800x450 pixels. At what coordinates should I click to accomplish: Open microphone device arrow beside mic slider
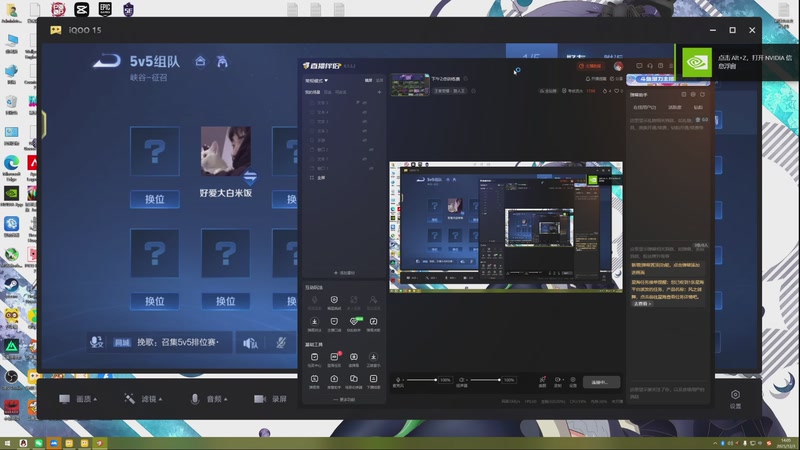point(402,380)
